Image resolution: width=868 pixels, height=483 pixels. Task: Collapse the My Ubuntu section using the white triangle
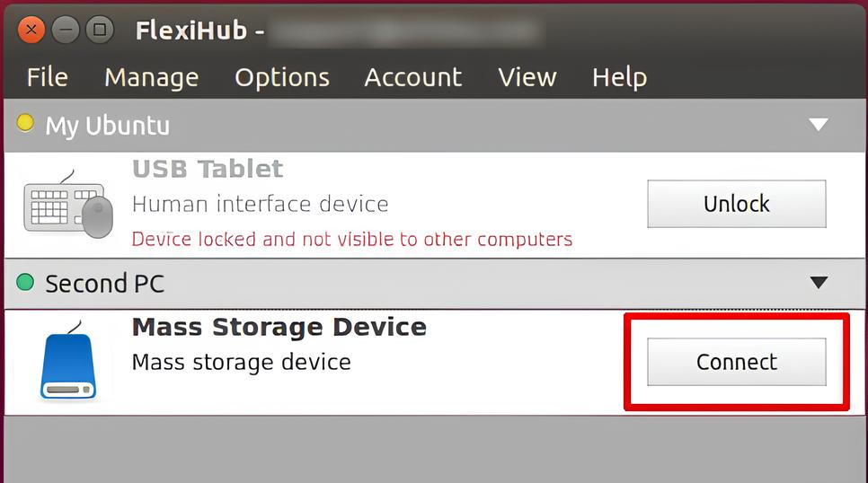[818, 125]
